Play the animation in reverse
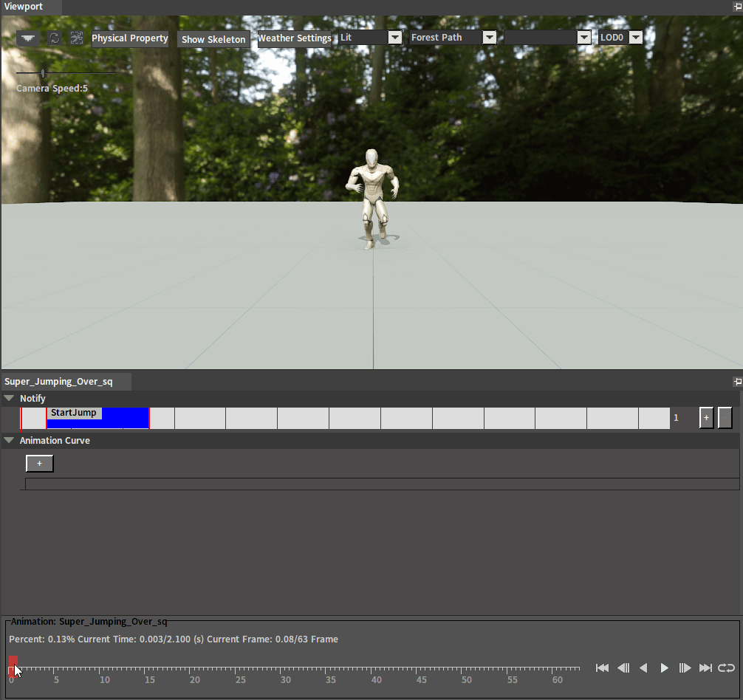Viewport: 743px width, 700px height. click(x=643, y=668)
